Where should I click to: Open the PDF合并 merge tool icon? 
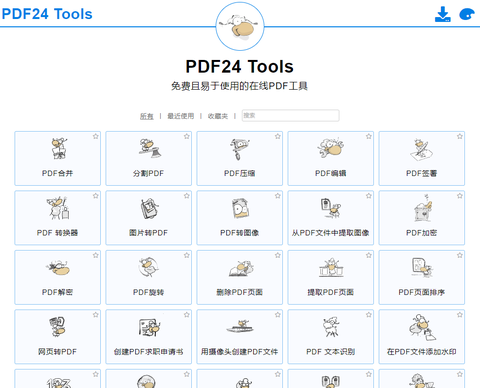(59, 149)
